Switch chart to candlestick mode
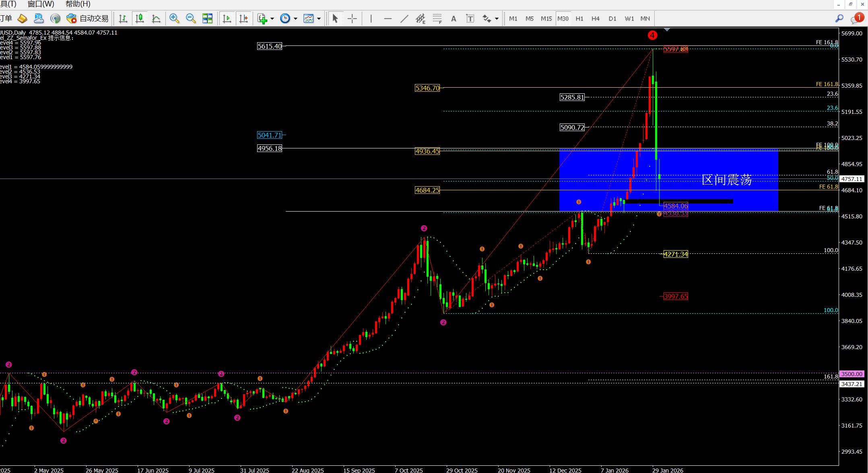The height and width of the screenshot is (473, 868). [x=140, y=19]
